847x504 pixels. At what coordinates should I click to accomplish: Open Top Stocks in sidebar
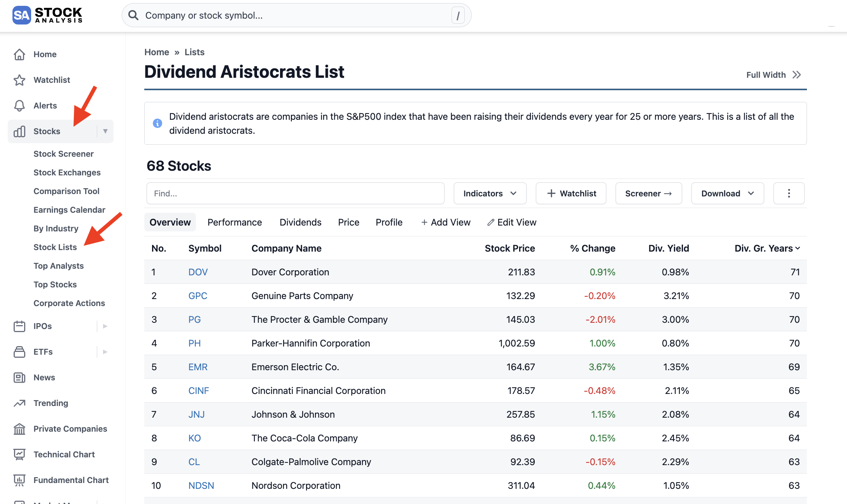pos(55,285)
